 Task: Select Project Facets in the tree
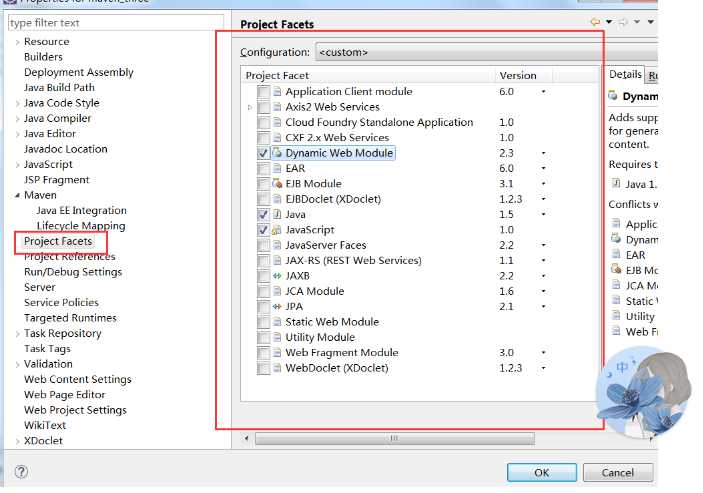[x=58, y=241]
